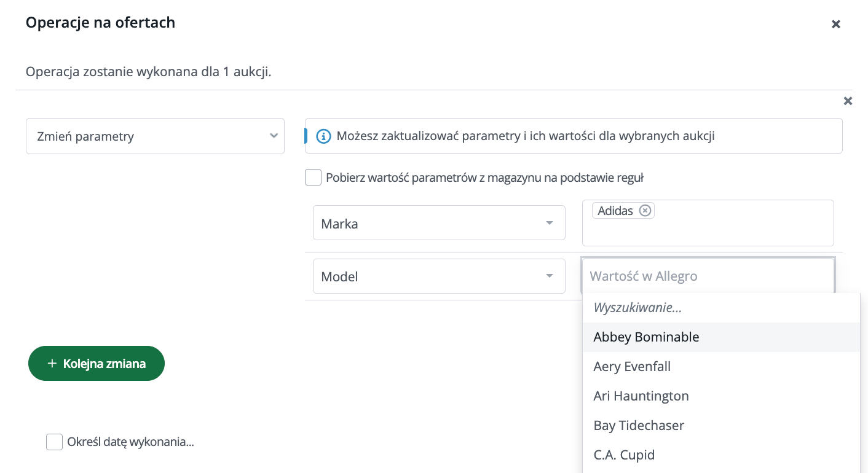Viewport: 868px width, 473px height.
Task: Click the blue info icon
Action: coord(323,136)
